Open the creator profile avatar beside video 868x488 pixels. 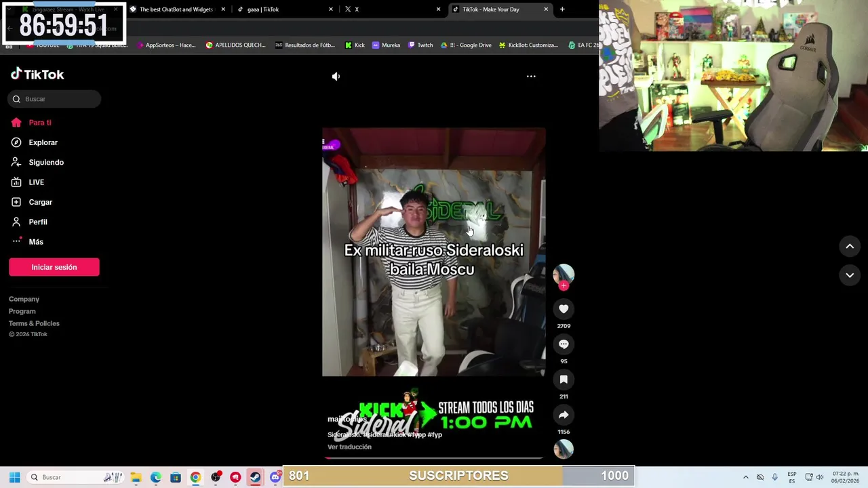pyautogui.click(x=564, y=274)
